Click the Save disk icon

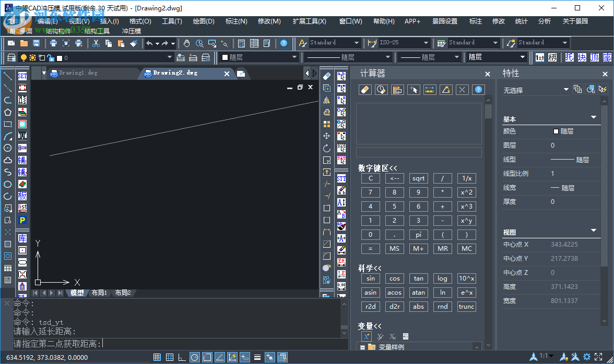point(37,43)
